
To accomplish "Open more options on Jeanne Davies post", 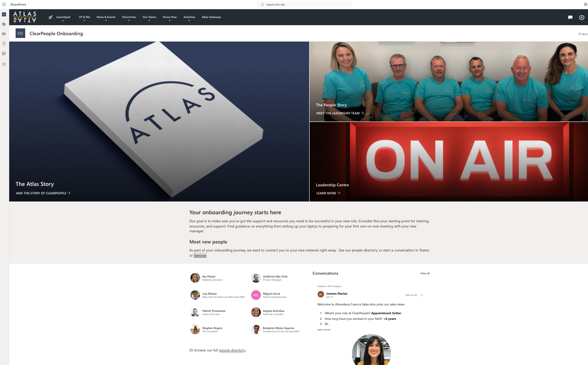I will click(422, 295).
